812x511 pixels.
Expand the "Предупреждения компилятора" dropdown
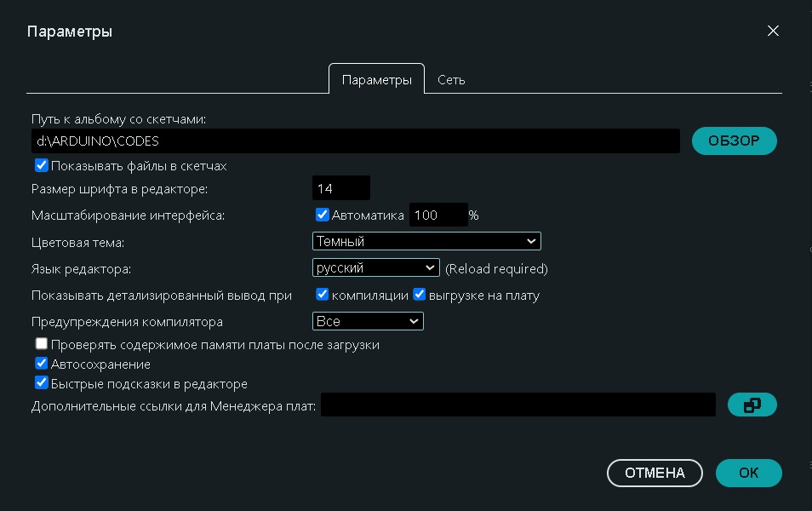368,321
